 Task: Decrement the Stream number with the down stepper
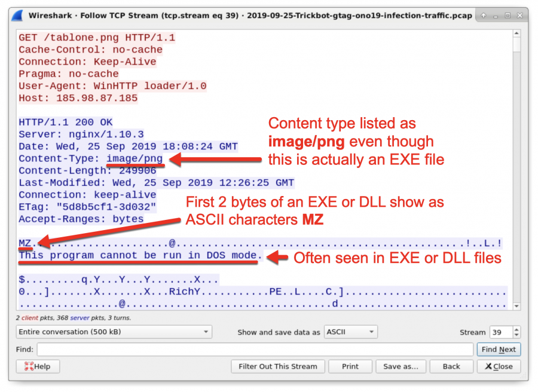(518, 335)
